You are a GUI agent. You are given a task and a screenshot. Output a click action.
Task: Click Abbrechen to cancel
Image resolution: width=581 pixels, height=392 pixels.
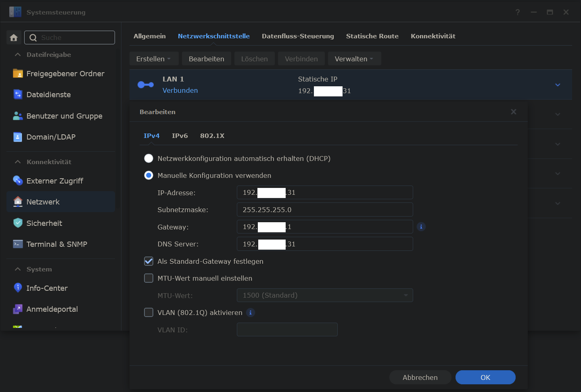(x=420, y=377)
